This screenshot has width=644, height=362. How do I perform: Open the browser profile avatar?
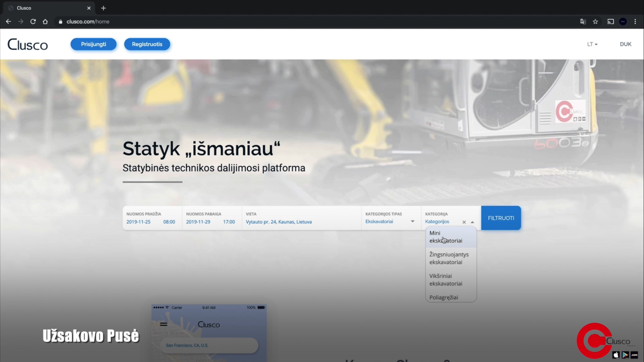click(x=623, y=22)
